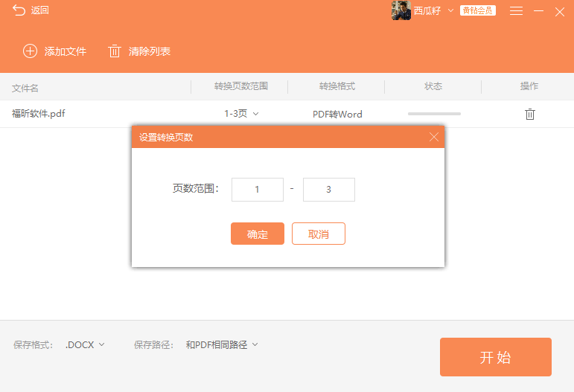Click the back arrow icon
The image size is (574, 392).
click(x=19, y=10)
